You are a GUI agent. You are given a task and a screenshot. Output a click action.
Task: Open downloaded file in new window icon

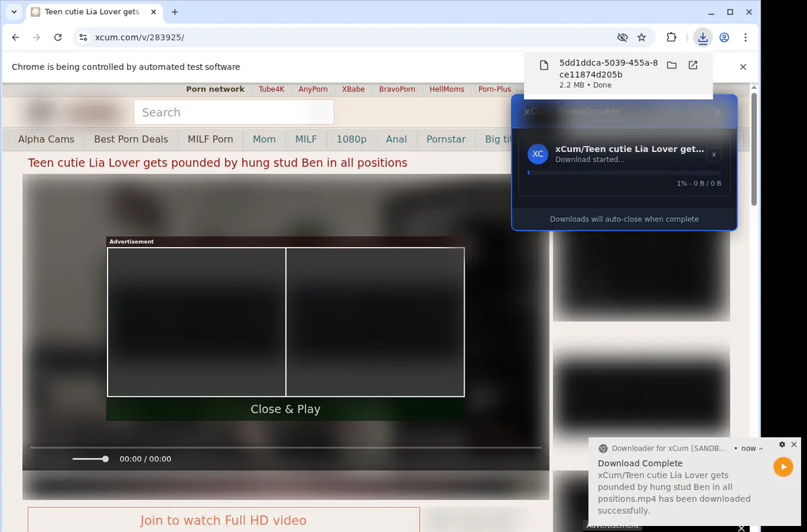pyautogui.click(x=693, y=65)
